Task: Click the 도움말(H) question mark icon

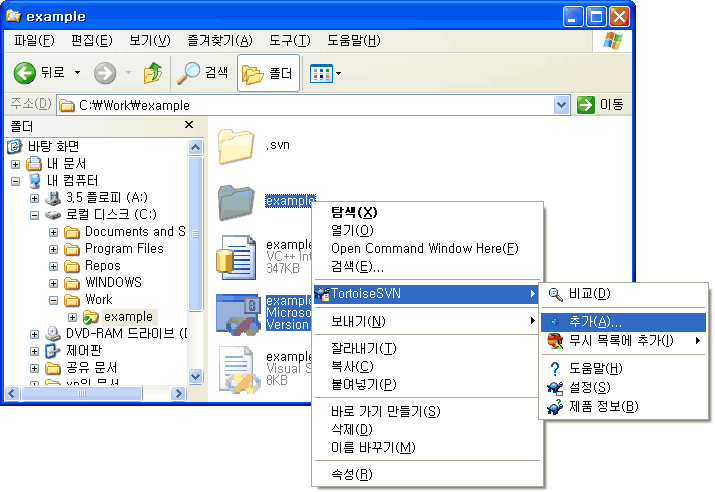Action: pos(555,369)
